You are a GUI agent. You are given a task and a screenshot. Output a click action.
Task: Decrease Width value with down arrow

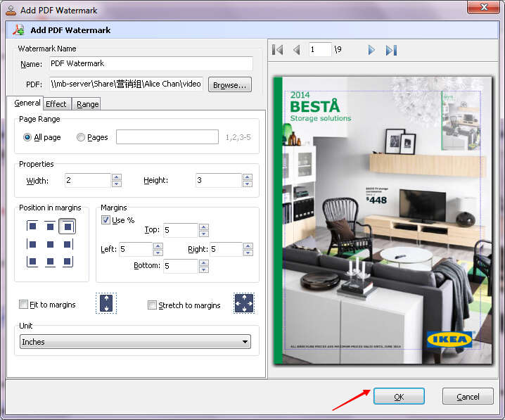pyautogui.click(x=117, y=184)
